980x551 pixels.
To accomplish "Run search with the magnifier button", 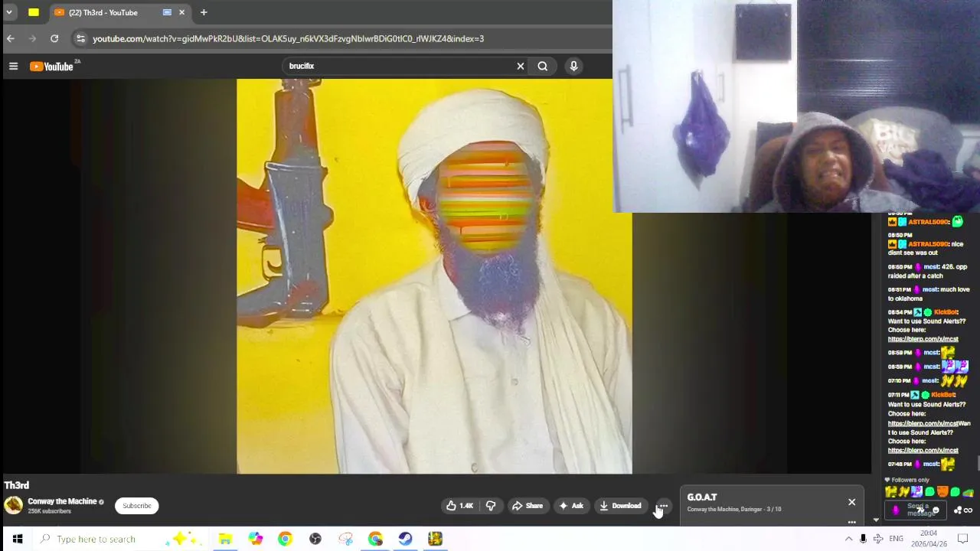I will pos(542,66).
